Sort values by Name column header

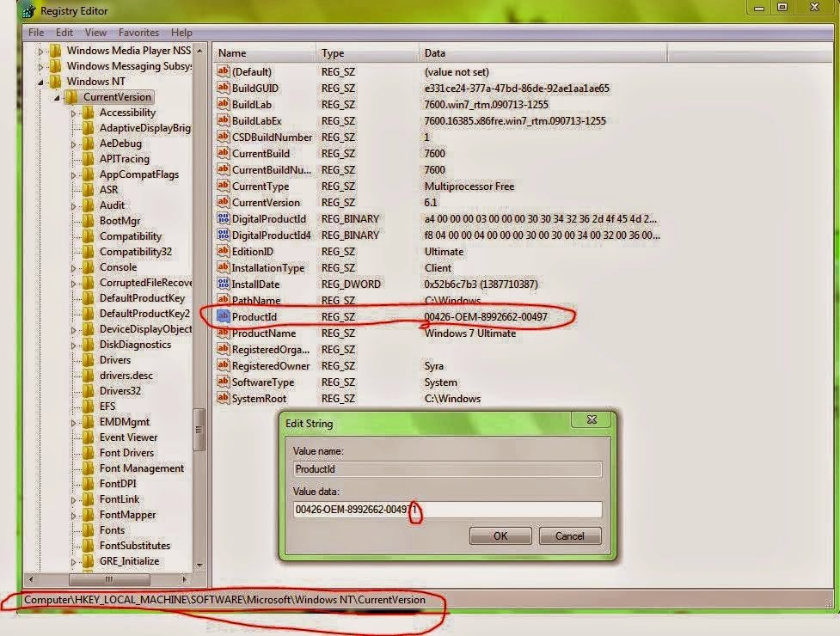[x=265, y=53]
